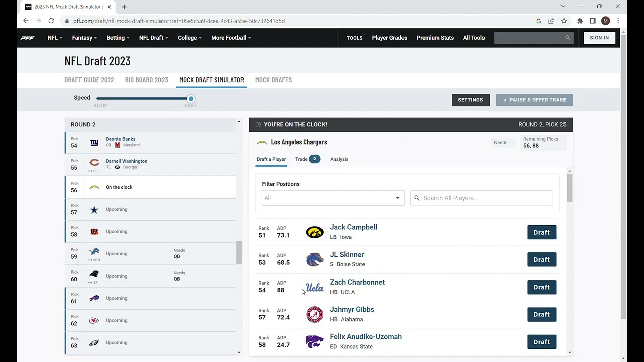The height and width of the screenshot is (362, 644).
Task: Open a new browser tab with plus icon
Action: point(124,7)
